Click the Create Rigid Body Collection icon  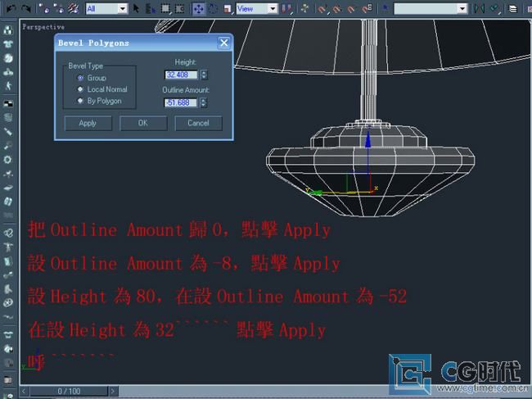point(8,29)
